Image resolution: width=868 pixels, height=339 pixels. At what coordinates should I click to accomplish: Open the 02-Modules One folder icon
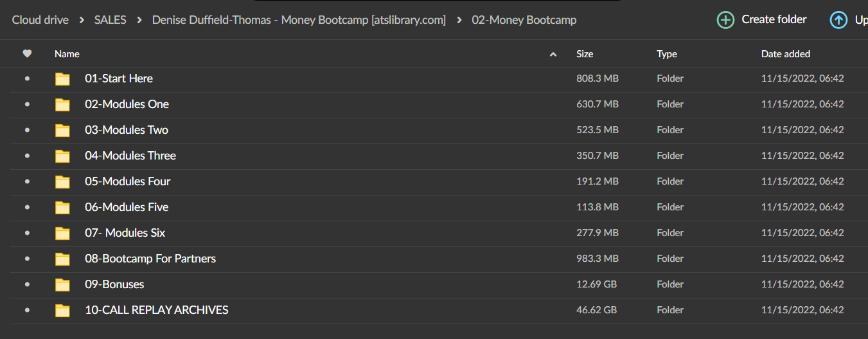[x=62, y=105]
